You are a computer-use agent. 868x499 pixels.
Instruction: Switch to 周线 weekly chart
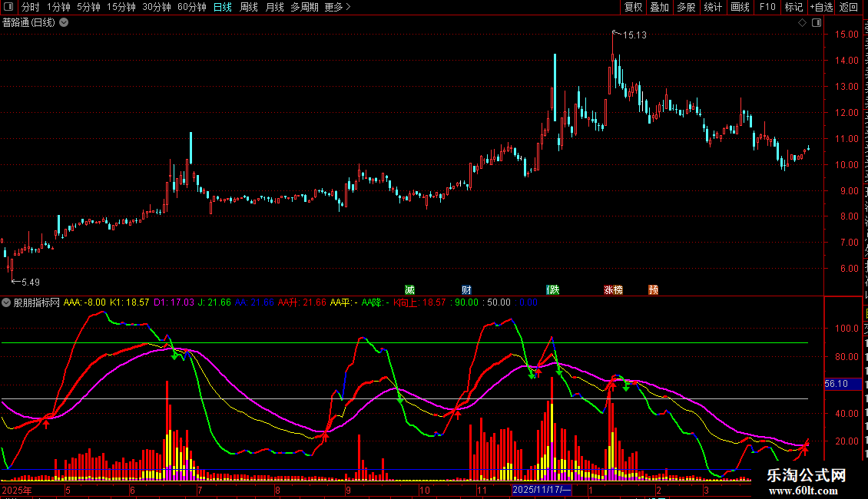(x=249, y=7)
